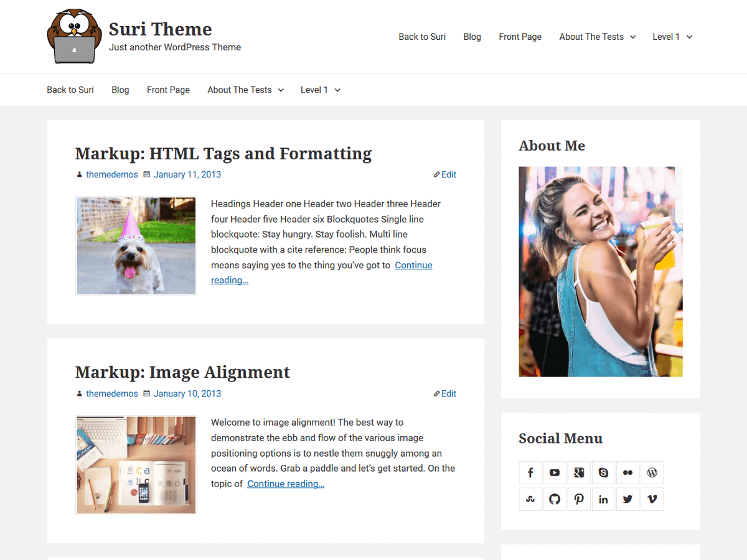Screen dimensions: 747x560
Task: Open the Blog menu item
Action: coord(120,90)
